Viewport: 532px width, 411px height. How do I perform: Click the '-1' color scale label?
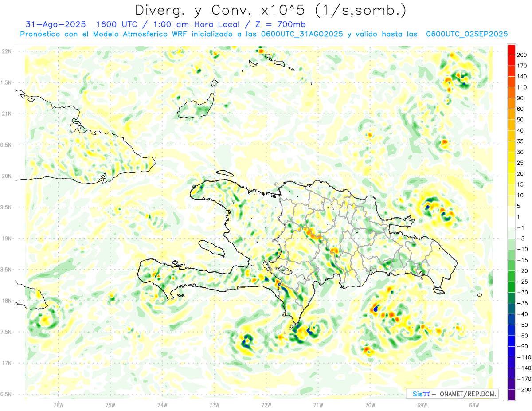521,228
